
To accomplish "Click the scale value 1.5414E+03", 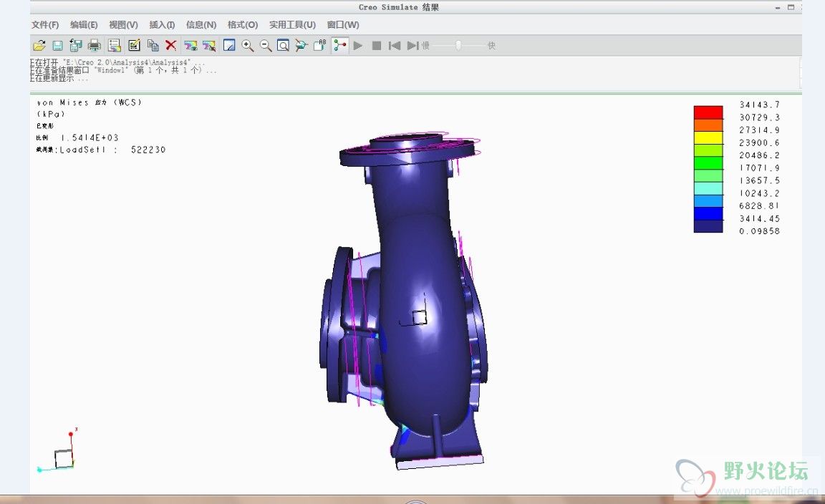I will pyautogui.click(x=90, y=137).
